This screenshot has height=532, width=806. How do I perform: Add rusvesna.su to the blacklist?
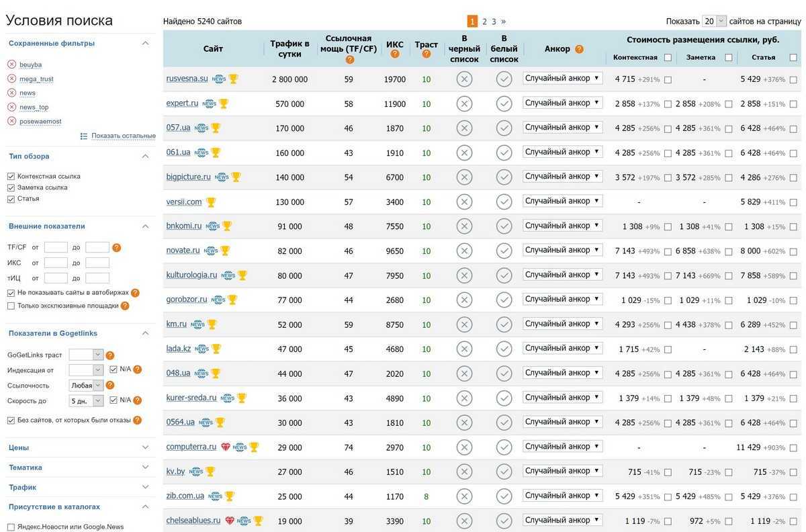pos(464,79)
